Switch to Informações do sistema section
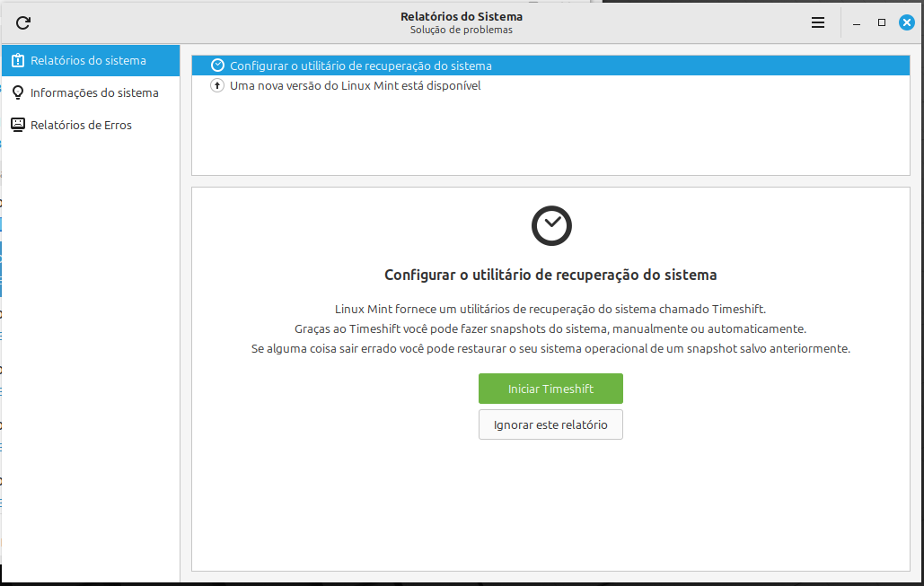This screenshot has height=586, width=924. pyautogui.click(x=94, y=93)
